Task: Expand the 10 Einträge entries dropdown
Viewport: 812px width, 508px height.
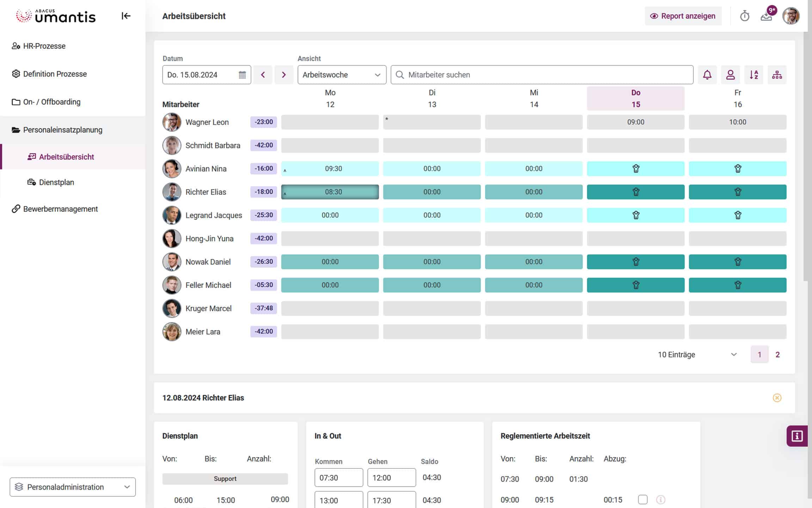Action: tap(733, 355)
